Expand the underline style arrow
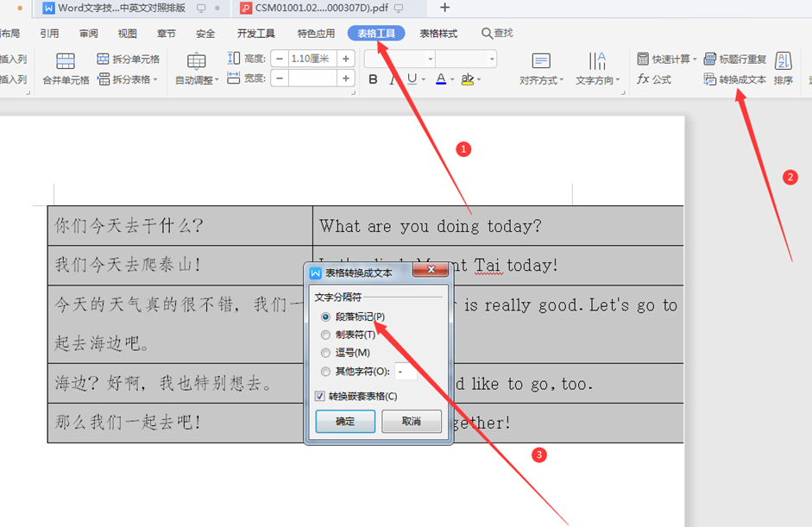Viewport: 812px width, 527px height. point(423,79)
